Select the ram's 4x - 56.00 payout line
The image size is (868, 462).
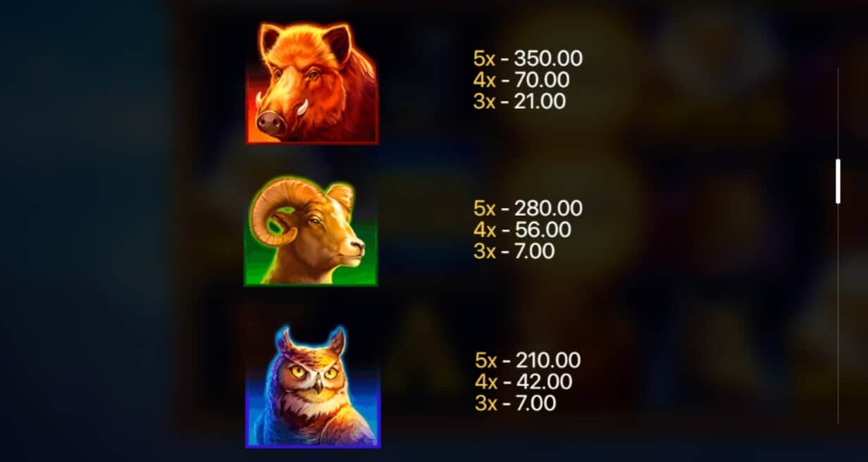pyautogui.click(x=522, y=230)
